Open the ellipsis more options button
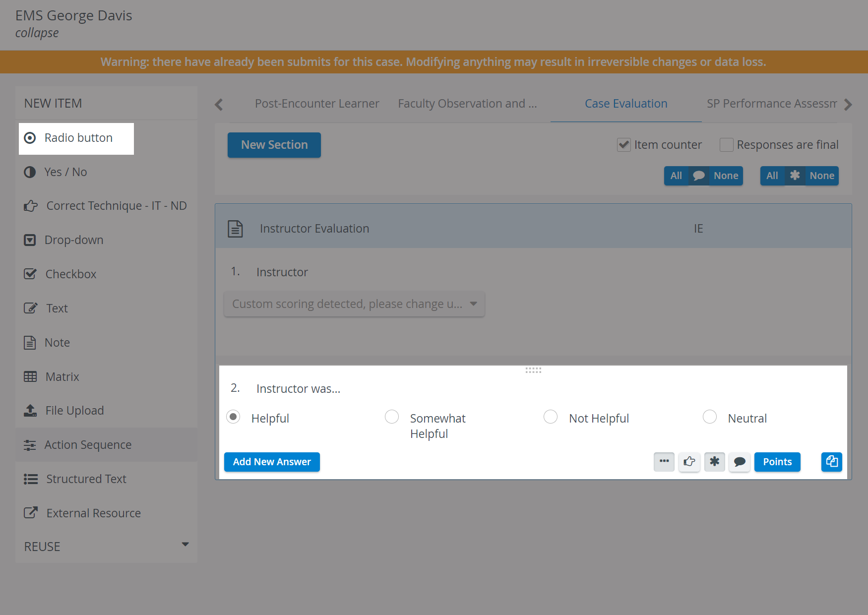 pos(664,462)
